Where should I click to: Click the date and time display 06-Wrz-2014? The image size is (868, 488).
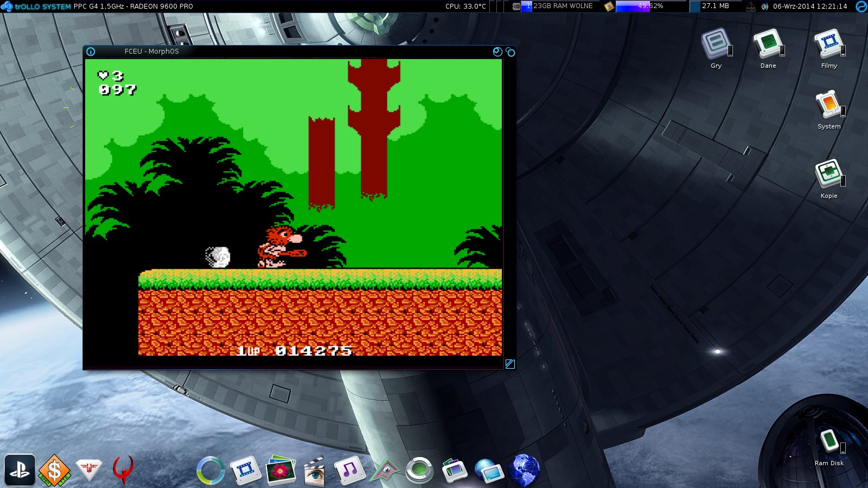pos(810,7)
